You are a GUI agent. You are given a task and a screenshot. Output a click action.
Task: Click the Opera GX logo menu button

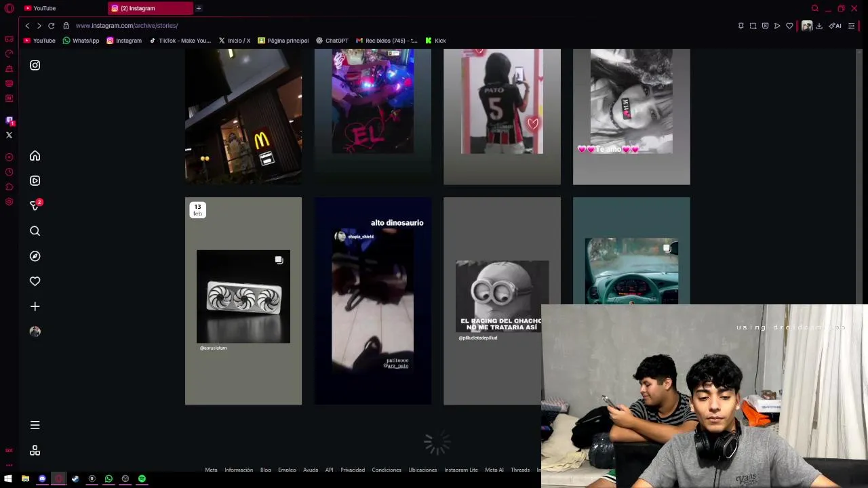9,8
